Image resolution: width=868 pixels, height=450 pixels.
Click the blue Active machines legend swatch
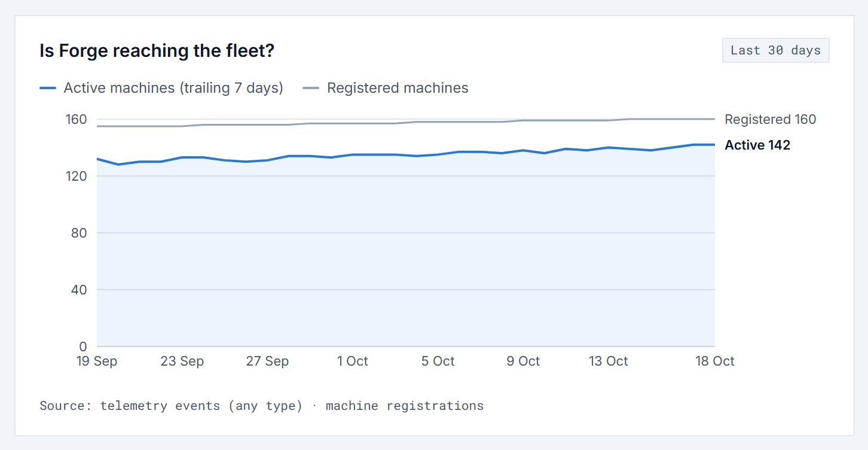point(48,89)
